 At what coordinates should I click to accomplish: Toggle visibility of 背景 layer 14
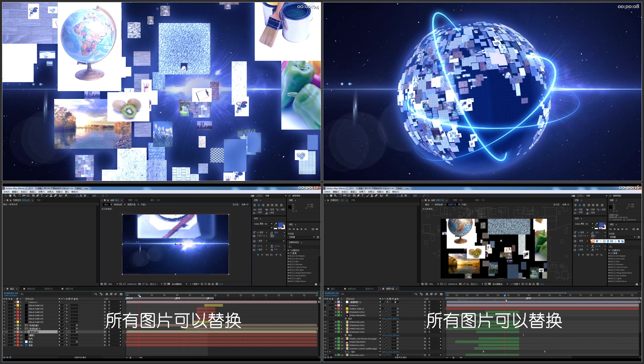coord(4,345)
